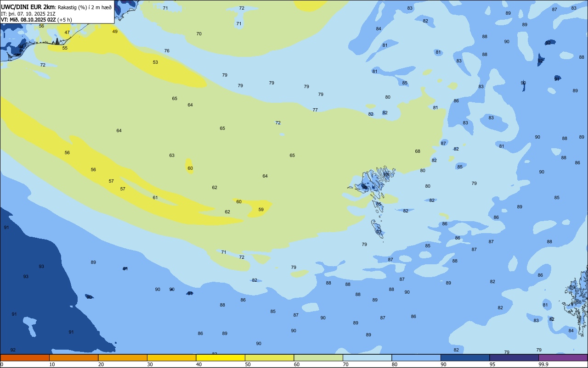Click the purple legend swatch above 99.9
The height and width of the screenshot is (368, 588).
click(563, 357)
